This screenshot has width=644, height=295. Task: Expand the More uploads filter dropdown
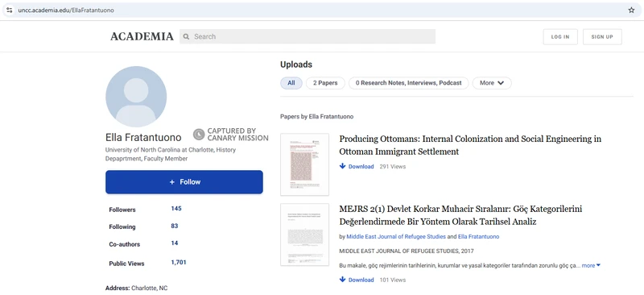click(x=492, y=83)
